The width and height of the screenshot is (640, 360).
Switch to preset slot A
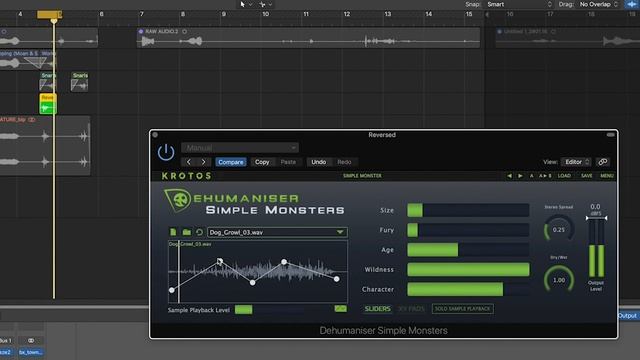531,176
